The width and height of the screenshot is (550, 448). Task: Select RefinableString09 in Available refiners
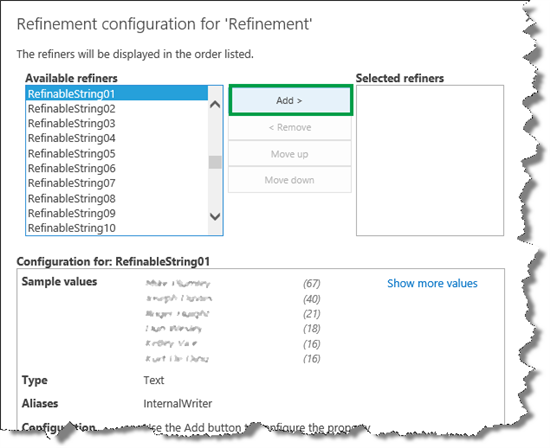(x=117, y=213)
